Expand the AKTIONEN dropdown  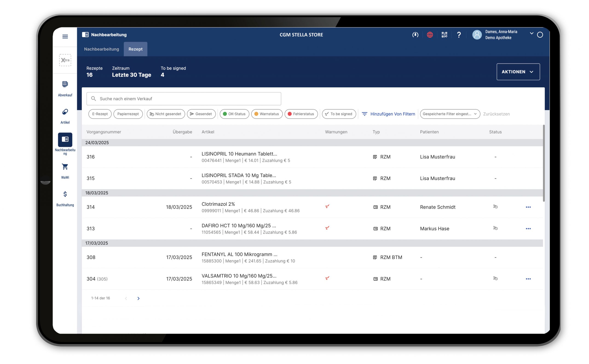[x=518, y=72]
